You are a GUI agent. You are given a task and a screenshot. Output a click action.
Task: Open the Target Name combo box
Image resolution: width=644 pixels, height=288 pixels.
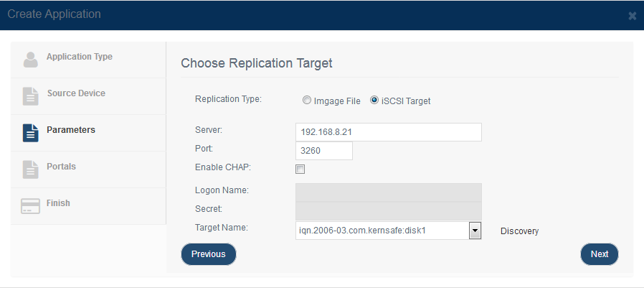click(389, 231)
